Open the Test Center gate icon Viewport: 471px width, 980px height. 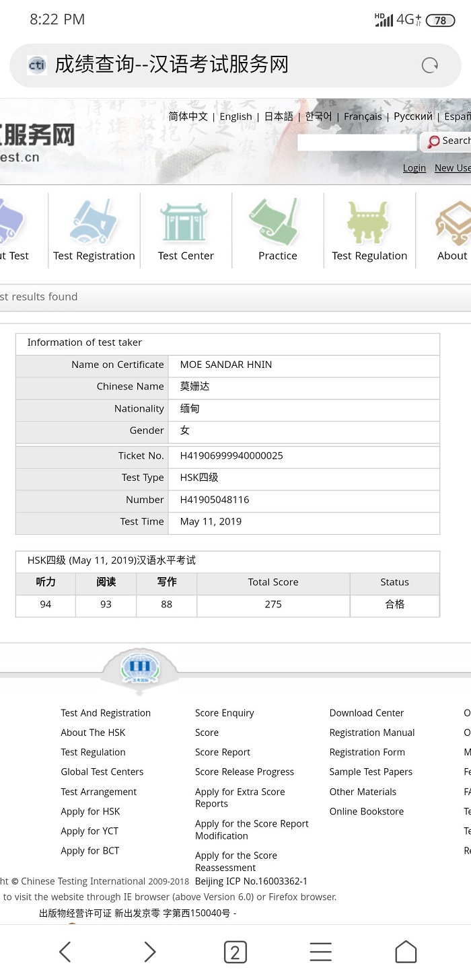(x=186, y=222)
